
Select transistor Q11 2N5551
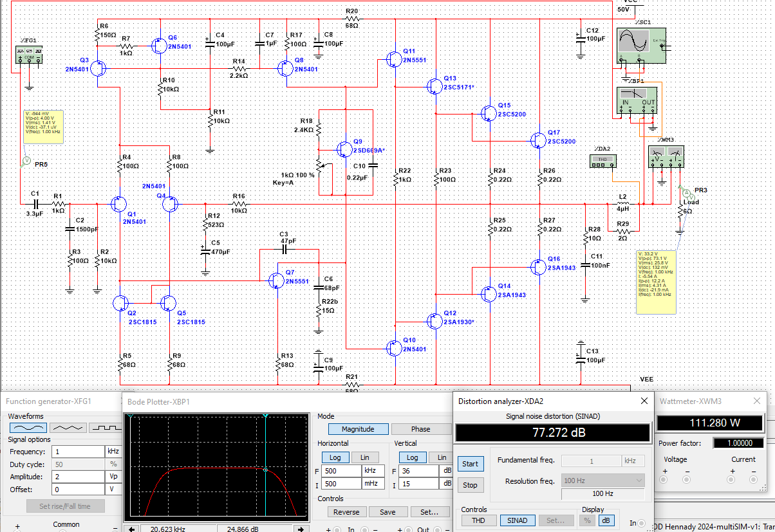click(395, 59)
